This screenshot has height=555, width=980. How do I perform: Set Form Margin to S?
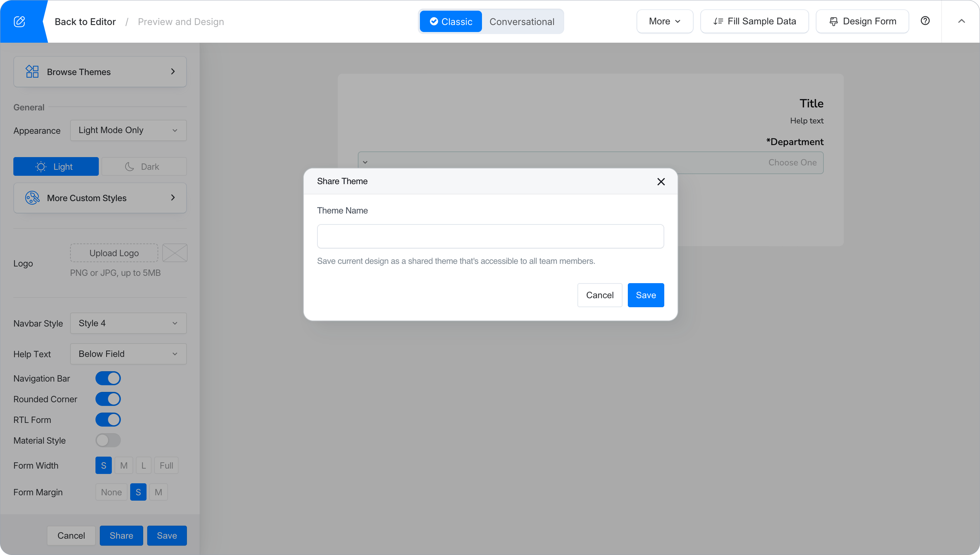coord(138,492)
